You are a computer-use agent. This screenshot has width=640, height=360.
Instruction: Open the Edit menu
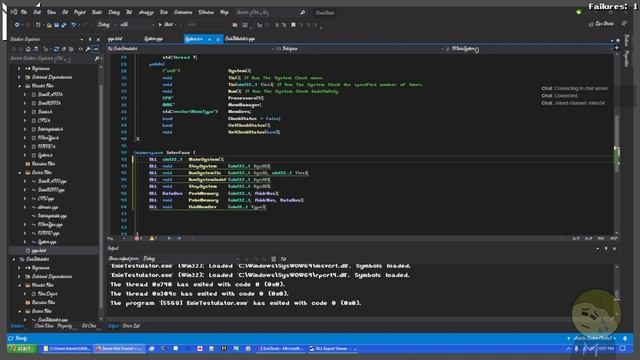[x=37, y=13]
